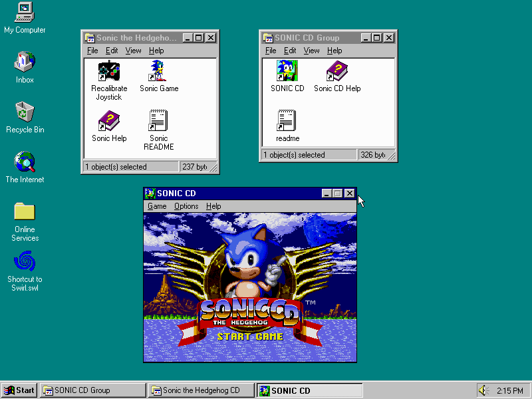Screen dimensions: 532x399
Task: Select the Sonic Game shortcut icon
Action: (x=159, y=70)
